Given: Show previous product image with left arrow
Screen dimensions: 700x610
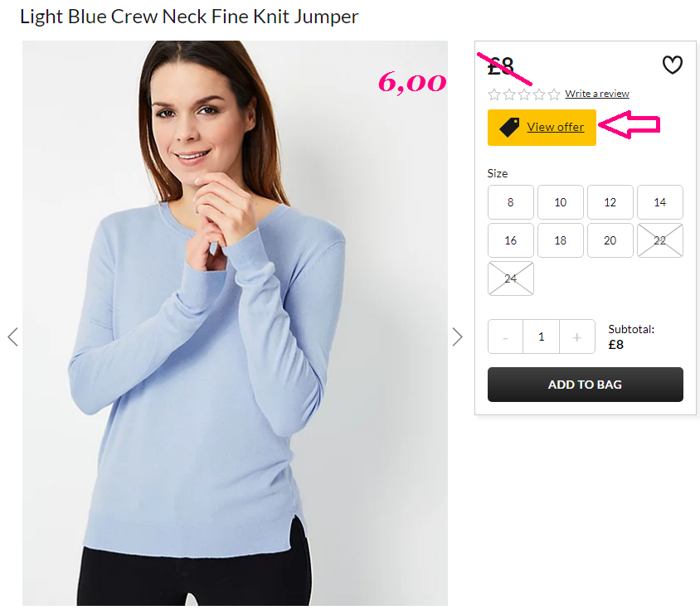Looking at the screenshot, I should (x=13, y=336).
